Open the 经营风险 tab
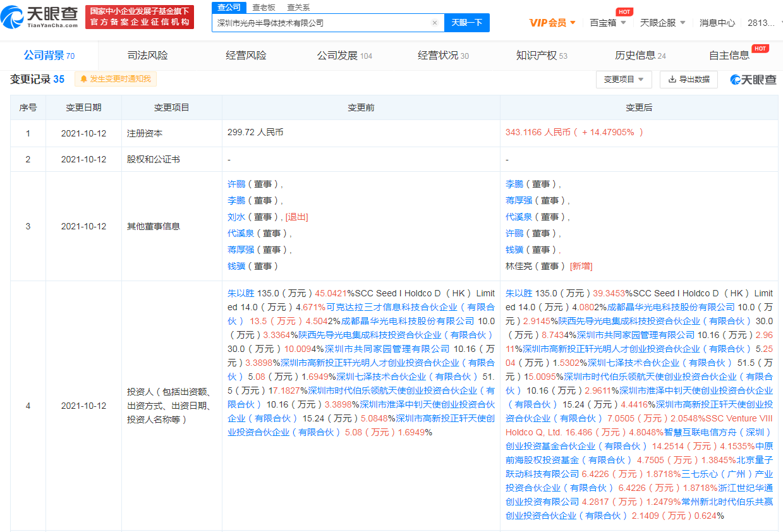 (x=246, y=56)
